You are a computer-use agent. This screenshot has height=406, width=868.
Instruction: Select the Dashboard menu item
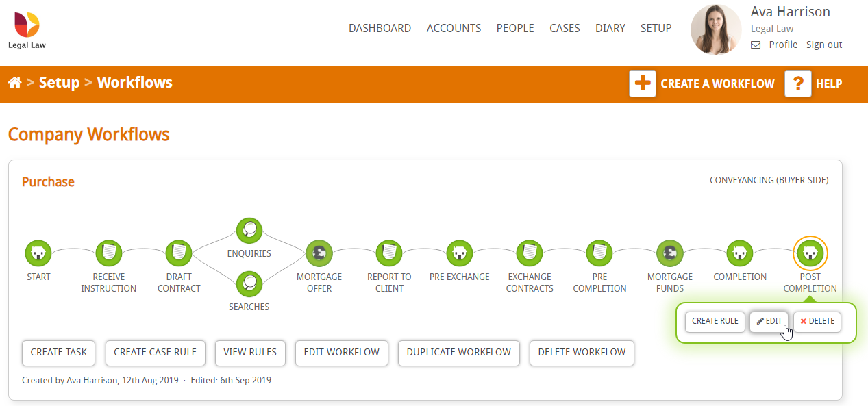(x=380, y=28)
